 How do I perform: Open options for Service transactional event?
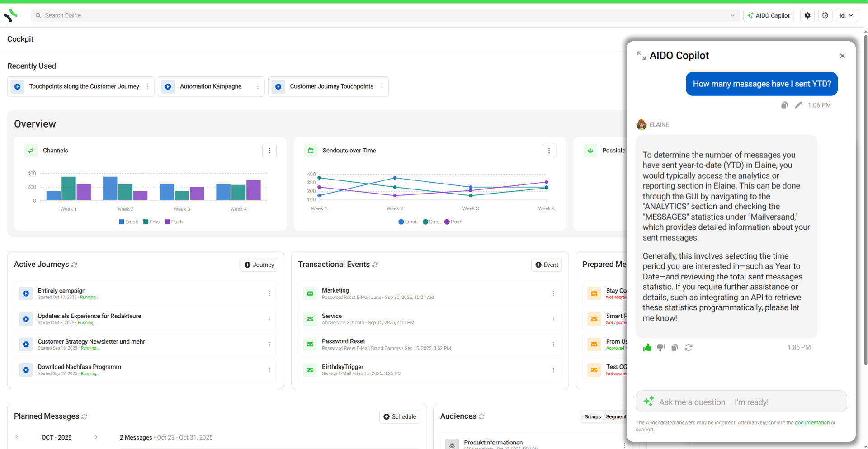553,319
